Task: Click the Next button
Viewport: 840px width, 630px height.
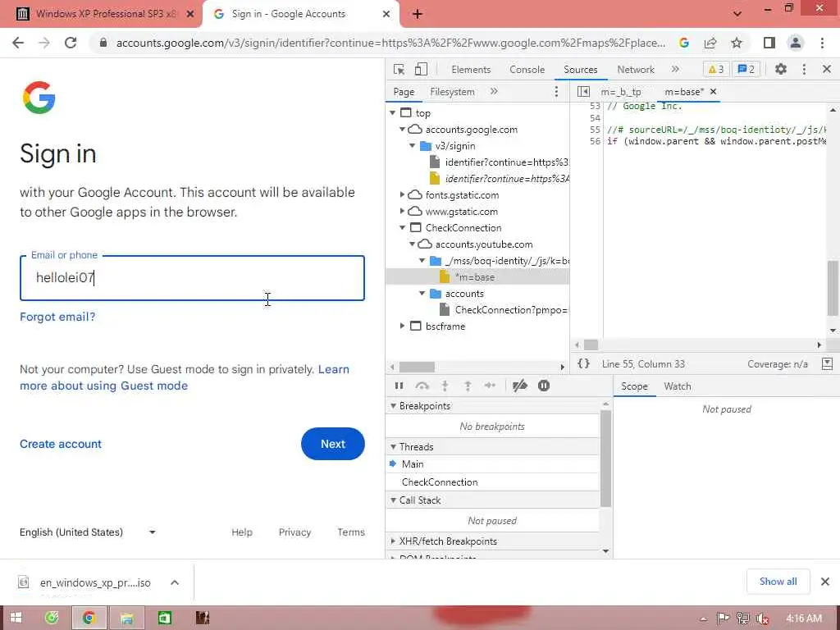Action: tap(333, 444)
